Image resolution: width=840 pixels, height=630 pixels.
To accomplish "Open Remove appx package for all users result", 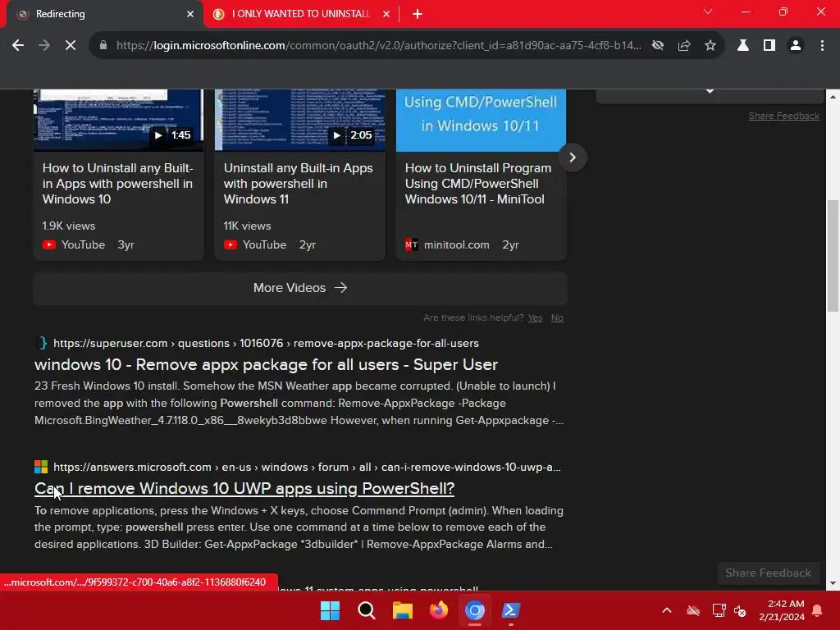I will click(267, 365).
